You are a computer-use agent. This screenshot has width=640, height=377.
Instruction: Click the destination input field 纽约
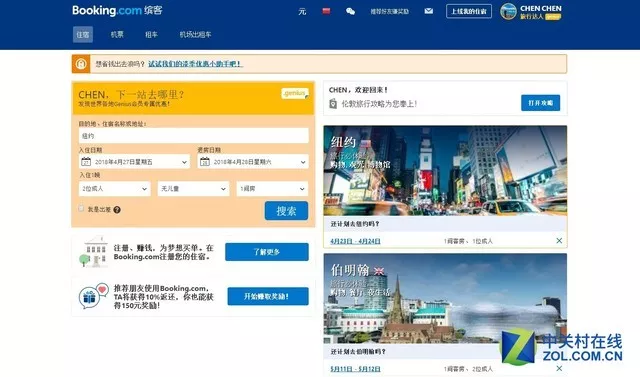[x=193, y=136]
